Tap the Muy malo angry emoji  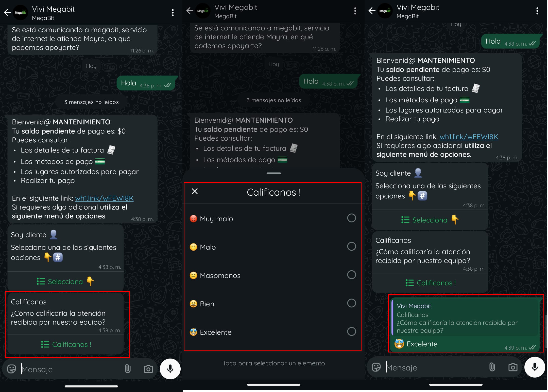point(193,218)
